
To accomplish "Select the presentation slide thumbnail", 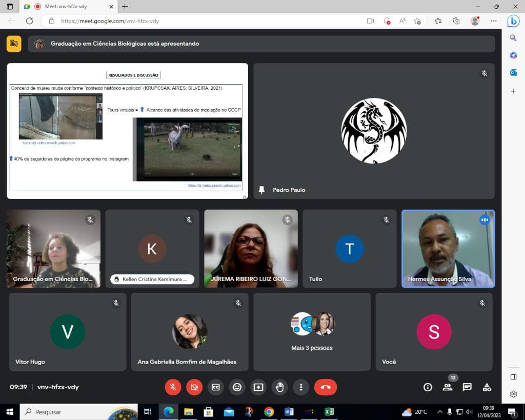I will (128, 131).
